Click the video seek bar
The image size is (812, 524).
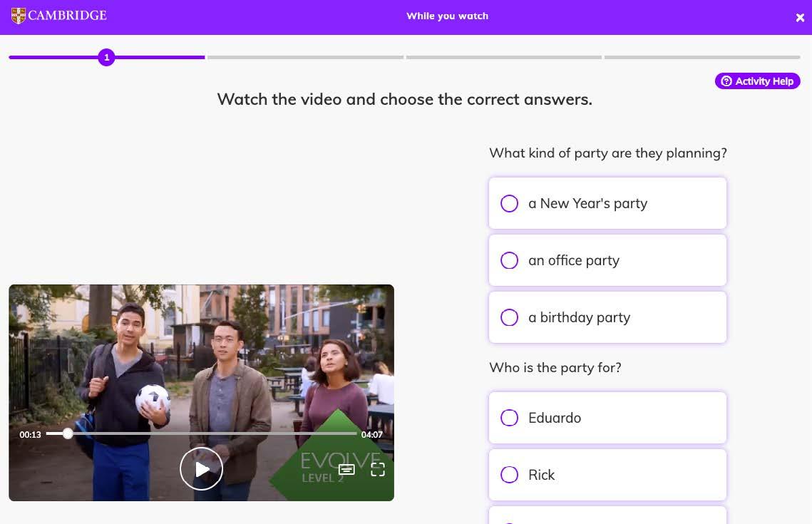coord(202,433)
